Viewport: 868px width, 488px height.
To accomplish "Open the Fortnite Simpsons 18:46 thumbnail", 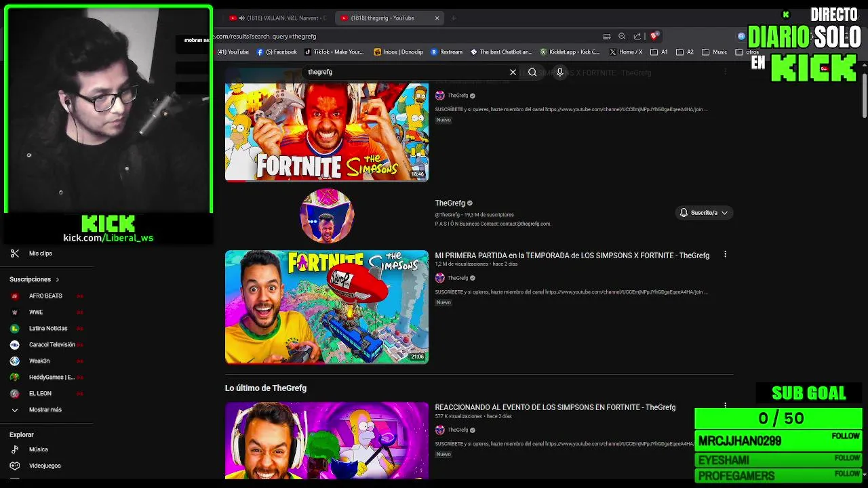I will tap(327, 132).
